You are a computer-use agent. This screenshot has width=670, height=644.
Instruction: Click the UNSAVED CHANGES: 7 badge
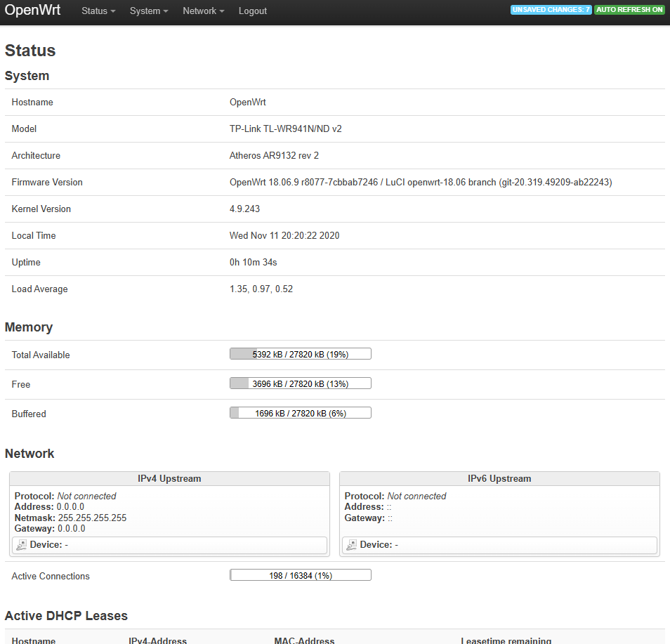point(551,9)
